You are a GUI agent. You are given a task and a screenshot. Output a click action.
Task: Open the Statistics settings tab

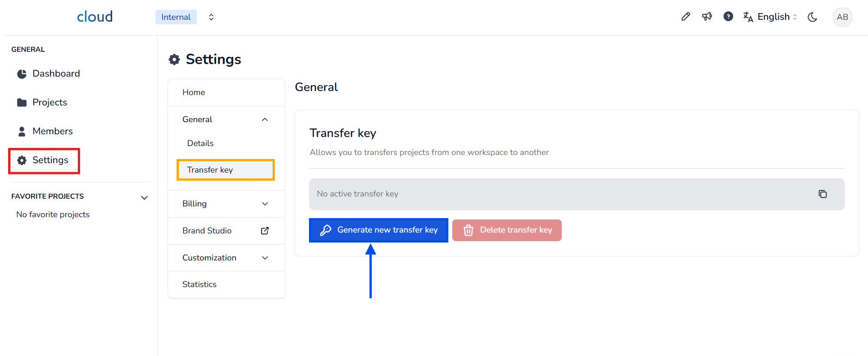[200, 284]
